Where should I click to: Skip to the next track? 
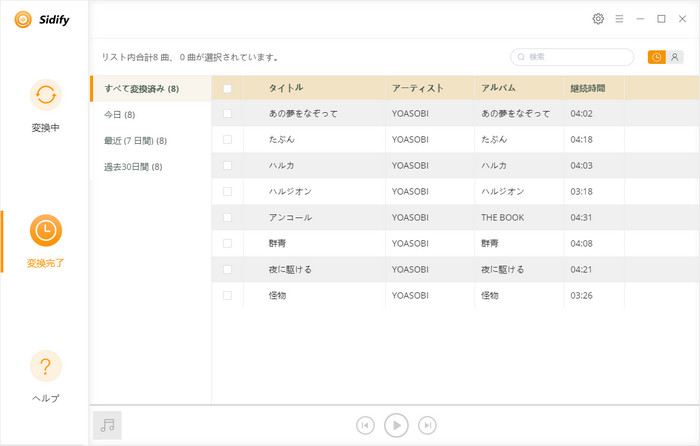click(427, 425)
